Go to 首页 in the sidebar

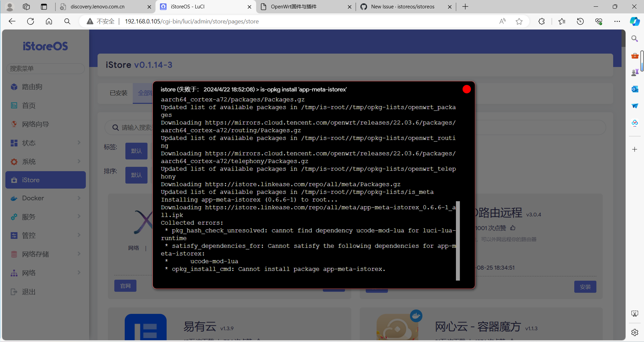tap(29, 106)
